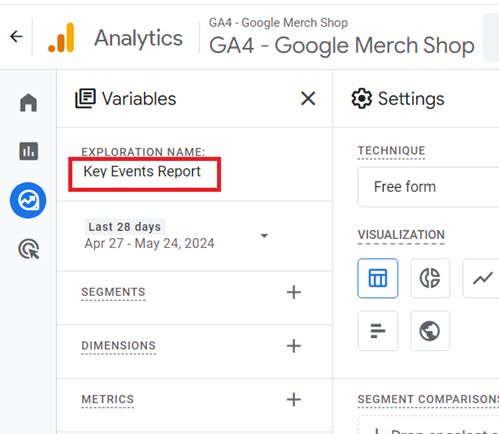Add a new dimension with plus
This screenshot has height=434, width=499.
(x=294, y=346)
